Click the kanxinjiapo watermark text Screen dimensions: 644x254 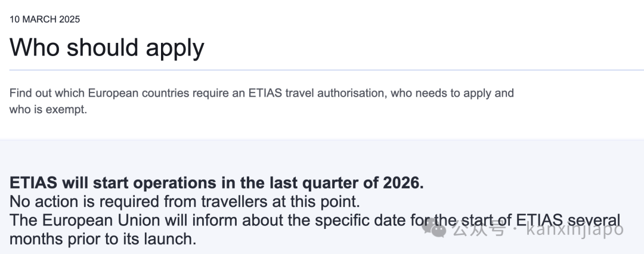coord(575,228)
